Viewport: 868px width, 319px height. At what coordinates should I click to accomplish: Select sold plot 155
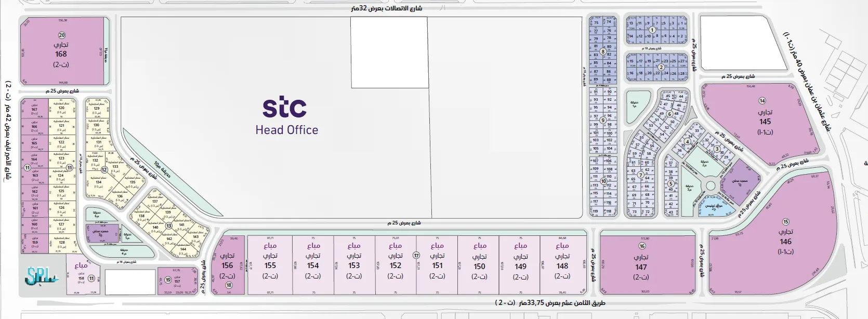pos(270,265)
